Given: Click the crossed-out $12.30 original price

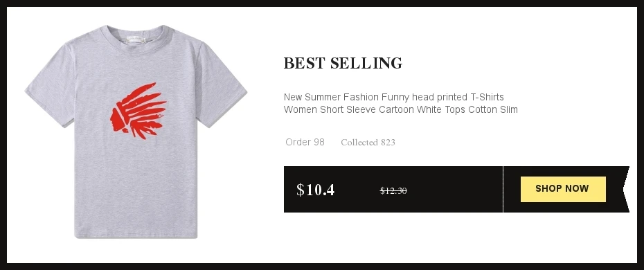Looking at the screenshot, I should click(x=393, y=191).
